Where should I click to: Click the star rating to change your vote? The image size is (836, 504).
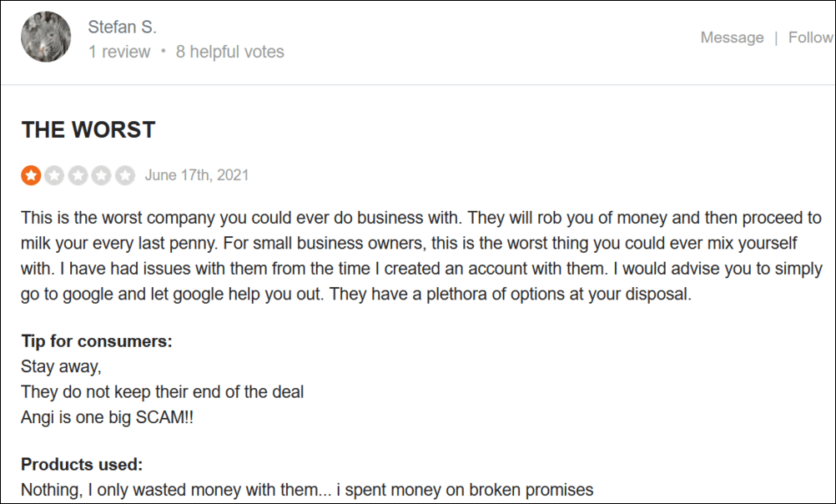pyautogui.click(x=78, y=174)
